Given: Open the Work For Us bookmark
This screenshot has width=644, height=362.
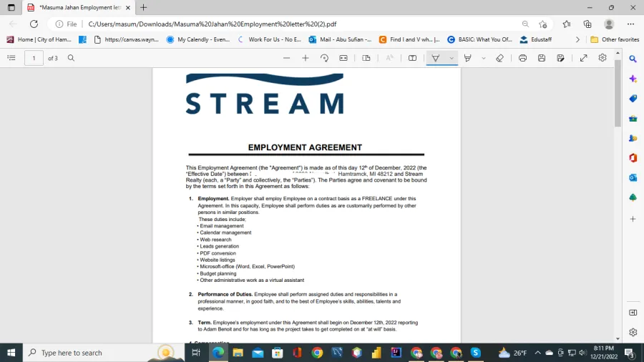Looking at the screenshot, I should point(270,39).
